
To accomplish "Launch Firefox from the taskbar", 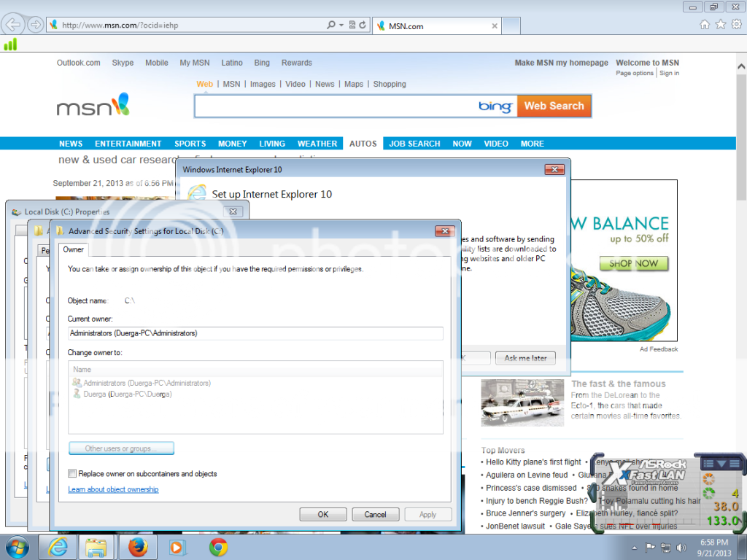I will coord(138,548).
